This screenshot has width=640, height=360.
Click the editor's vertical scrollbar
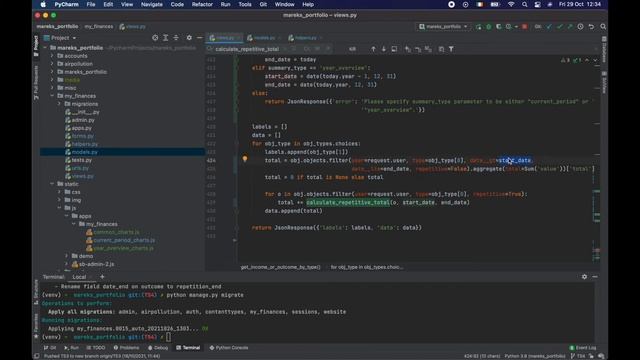[x=596, y=159]
